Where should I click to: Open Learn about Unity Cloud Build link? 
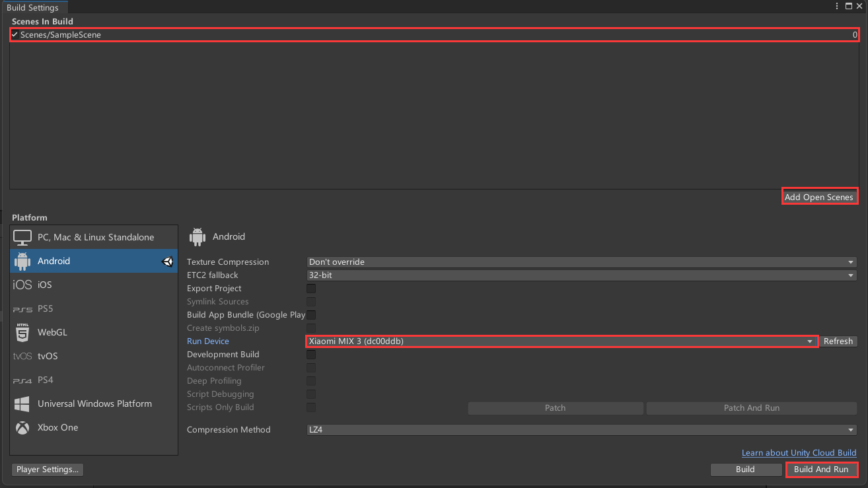coord(799,453)
